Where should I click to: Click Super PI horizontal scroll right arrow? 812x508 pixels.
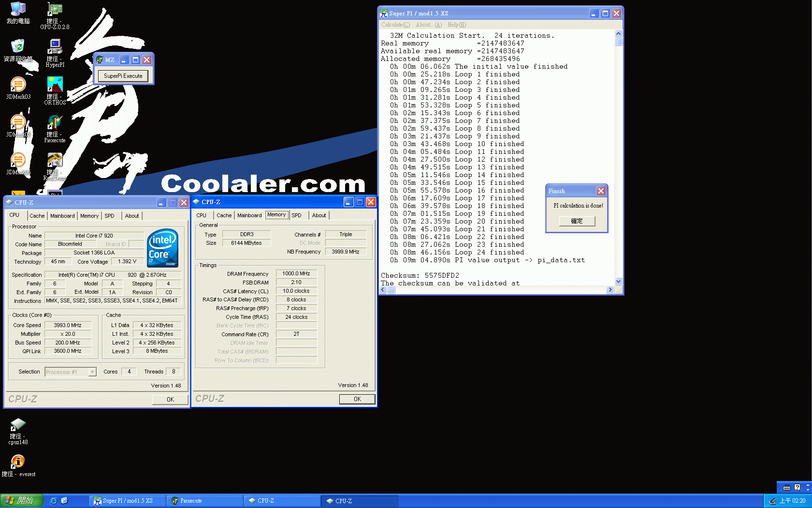pyautogui.click(x=610, y=290)
